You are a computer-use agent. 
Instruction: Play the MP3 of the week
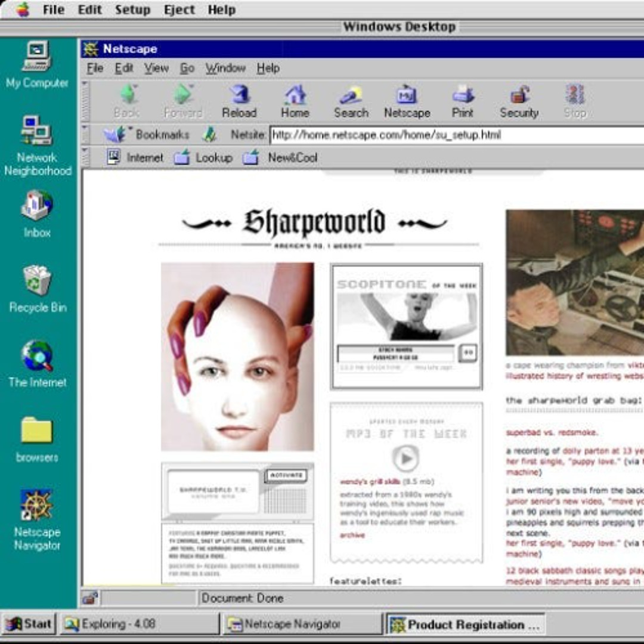(x=406, y=459)
